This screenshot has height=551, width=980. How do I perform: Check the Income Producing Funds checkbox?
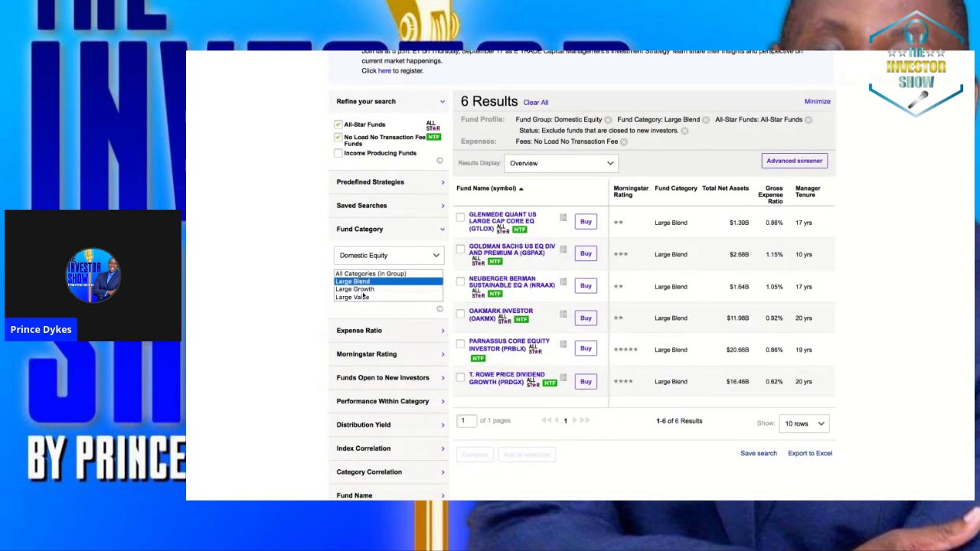point(338,153)
